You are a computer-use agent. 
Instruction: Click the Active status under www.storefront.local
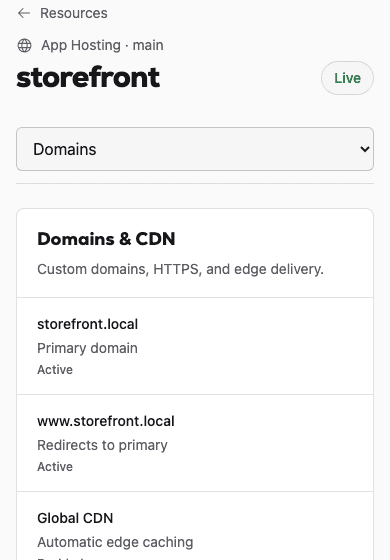(x=55, y=467)
